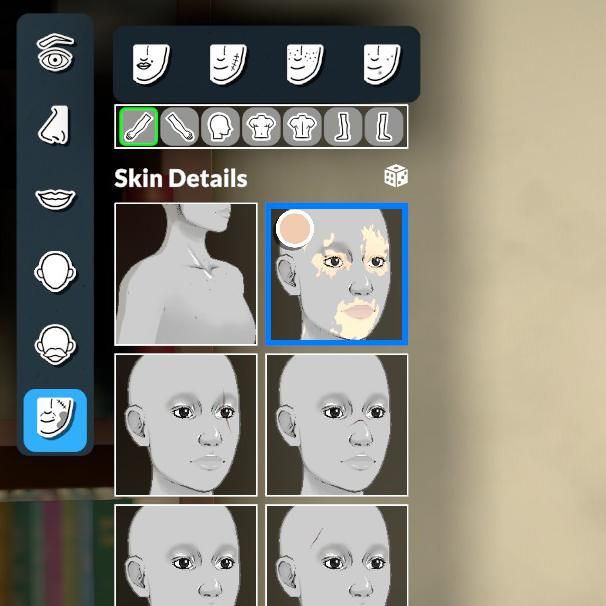Open the head shape category

pyautogui.click(x=55, y=271)
